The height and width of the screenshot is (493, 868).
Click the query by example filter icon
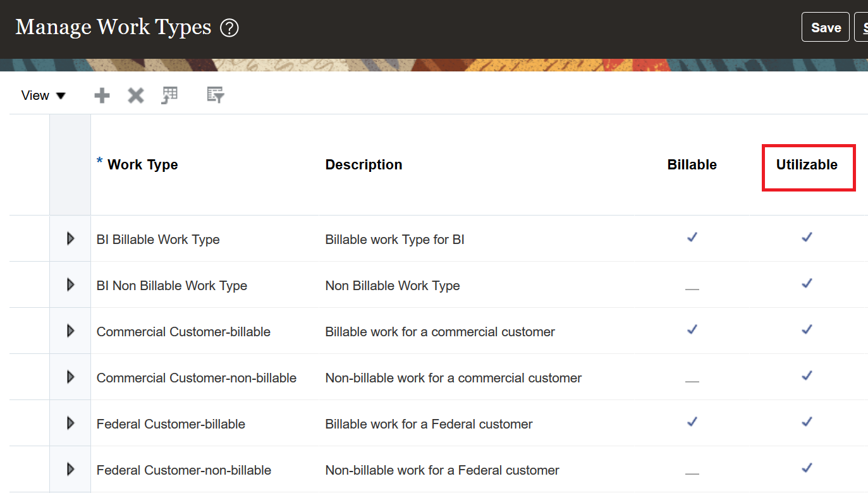(x=216, y=95)
